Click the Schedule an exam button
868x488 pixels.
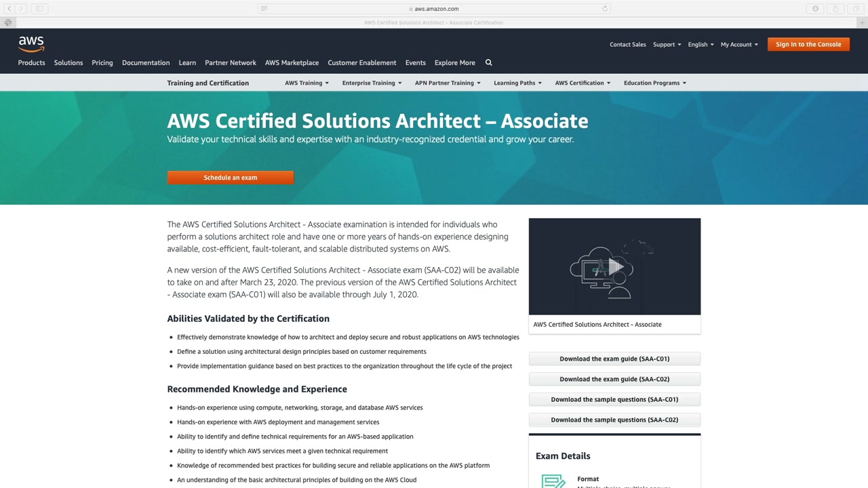tap(231, 178)
